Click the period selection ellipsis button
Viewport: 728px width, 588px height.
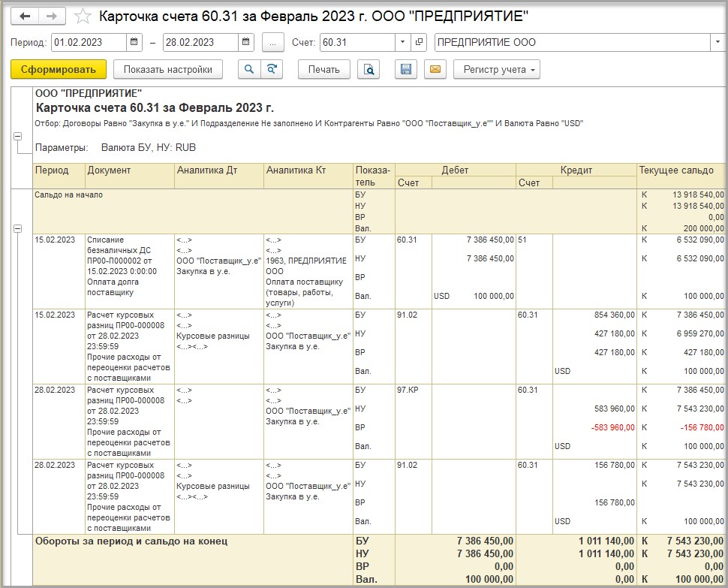pyautogui.click(x=274, y=43)
